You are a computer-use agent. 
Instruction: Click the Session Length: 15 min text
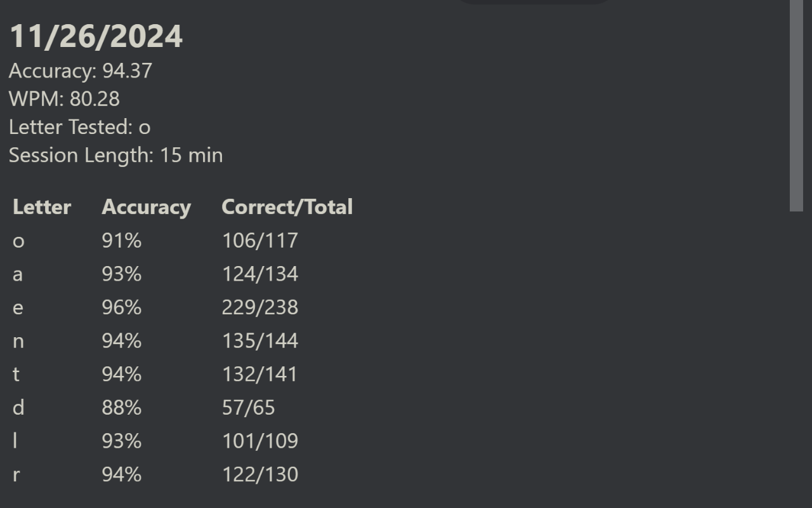point(115,156)
